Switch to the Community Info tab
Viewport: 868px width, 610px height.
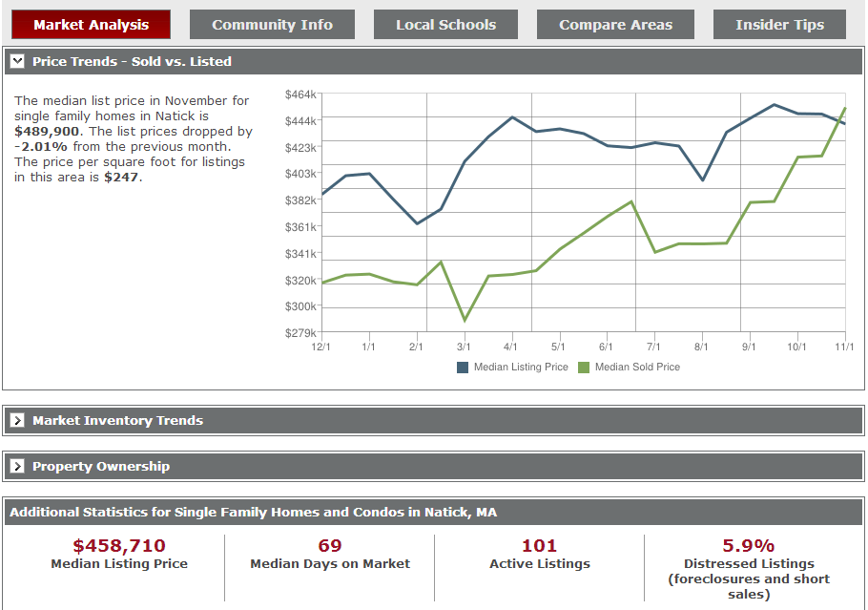[x=272, y=24]
